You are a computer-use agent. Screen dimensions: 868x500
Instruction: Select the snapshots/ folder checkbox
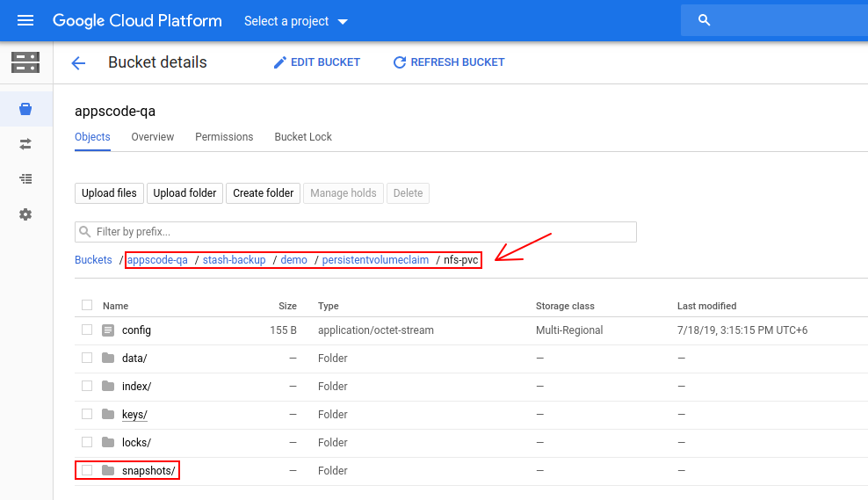pos(87,470)
